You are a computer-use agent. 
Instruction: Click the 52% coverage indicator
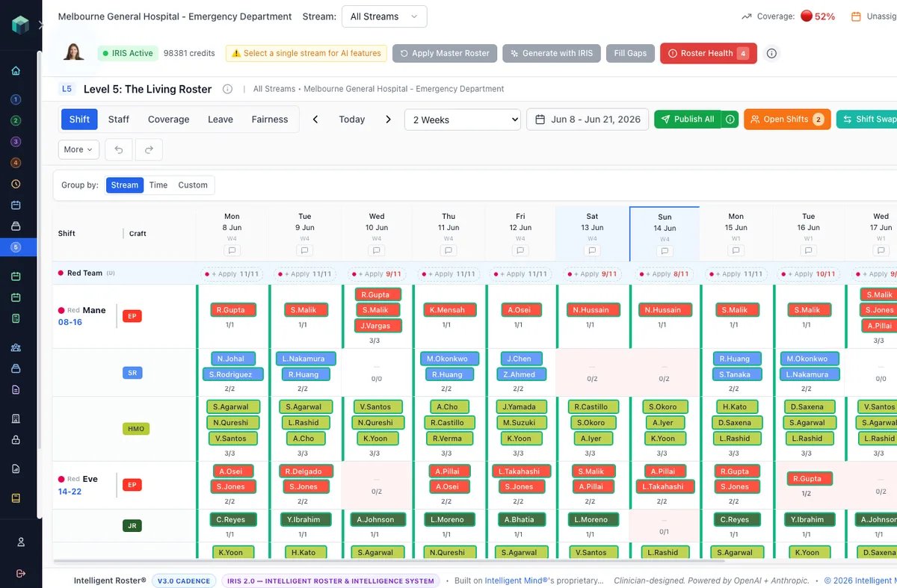tap(818, 16)
